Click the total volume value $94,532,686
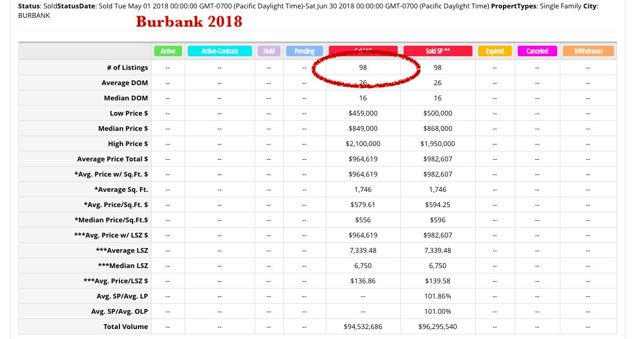Viewport: 644px width, 339px height. 363,326
